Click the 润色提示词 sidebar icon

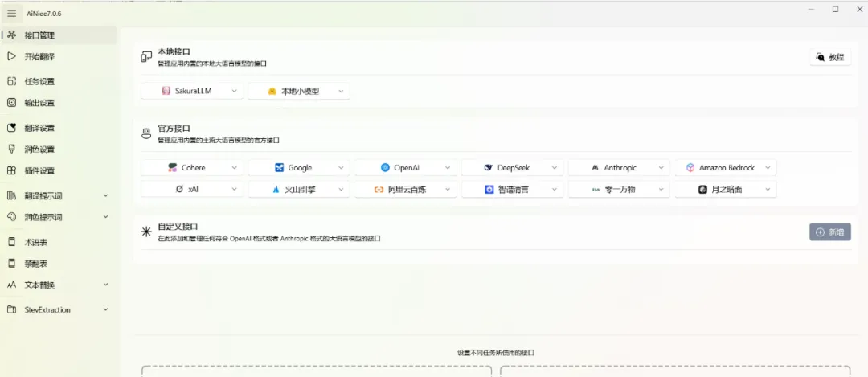[x=11, y=217]
